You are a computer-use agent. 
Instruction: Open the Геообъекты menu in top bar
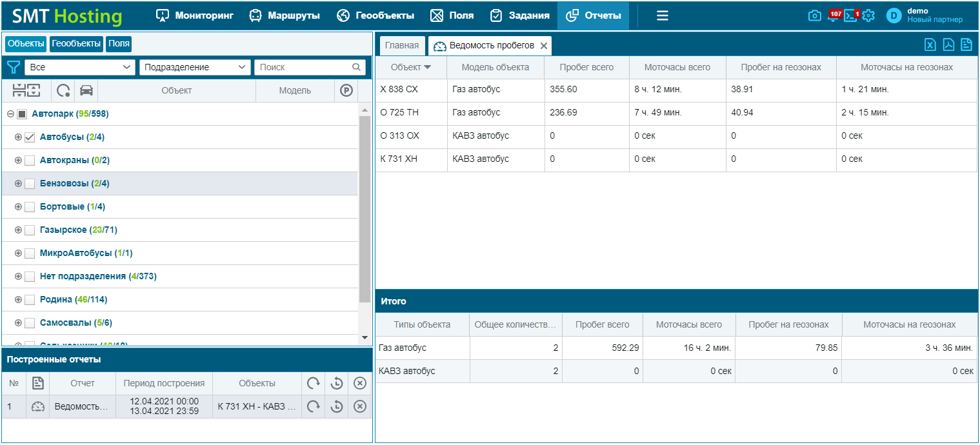pyautogui.click(x=375, y=15)
